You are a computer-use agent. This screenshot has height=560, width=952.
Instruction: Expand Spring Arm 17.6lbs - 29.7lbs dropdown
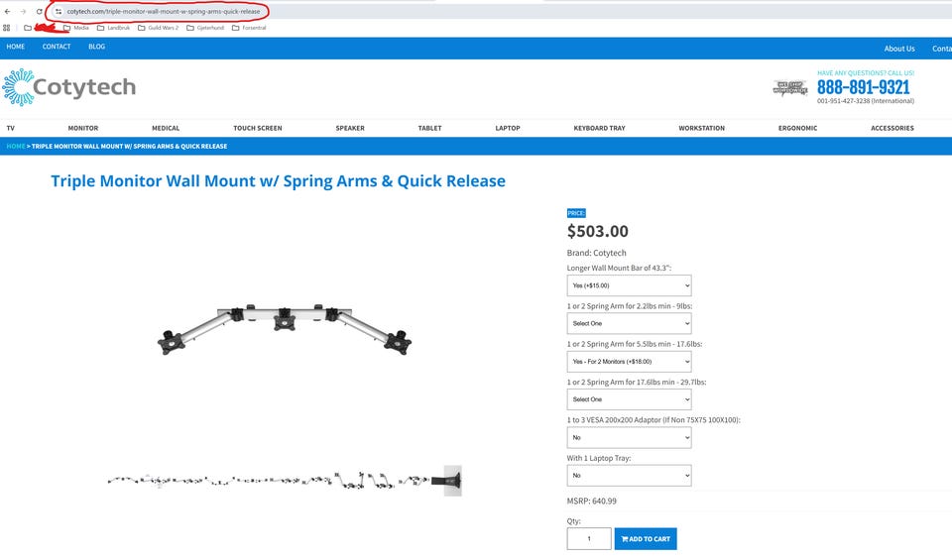(629, 399)
